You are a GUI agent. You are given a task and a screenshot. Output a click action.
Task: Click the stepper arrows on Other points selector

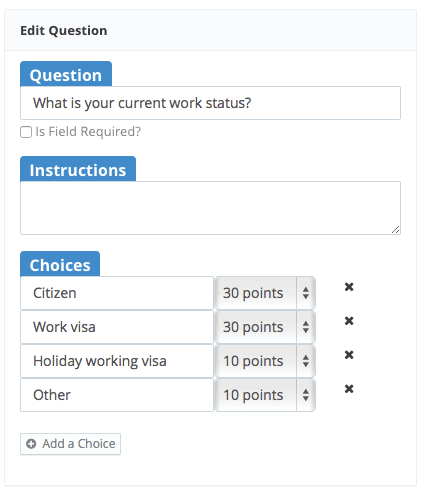pos(306,395)
